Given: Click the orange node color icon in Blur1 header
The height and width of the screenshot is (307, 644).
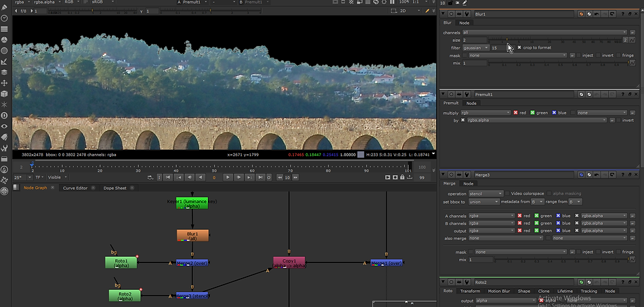Looking at the screenshot, I should coord(581,14).
